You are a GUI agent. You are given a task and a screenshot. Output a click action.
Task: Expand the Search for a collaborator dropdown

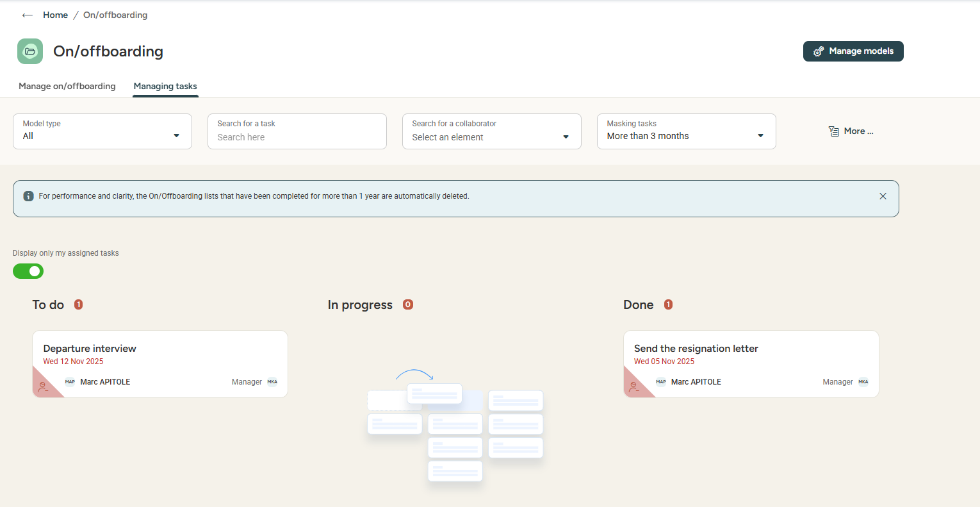coord(491,131)
